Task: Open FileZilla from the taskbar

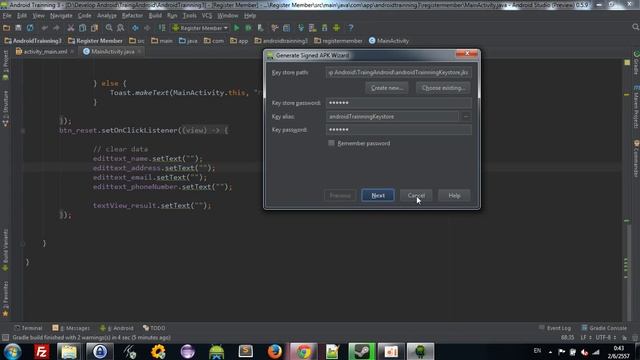Action: click(x=41, y=351)
